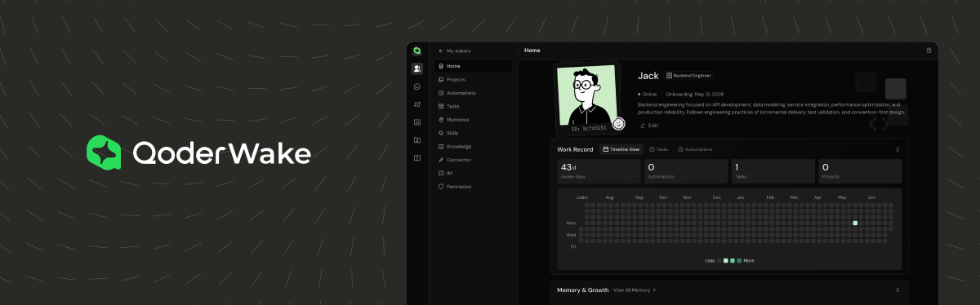
Task: Click the highlighted green day in May
Action: pos(855,223)
